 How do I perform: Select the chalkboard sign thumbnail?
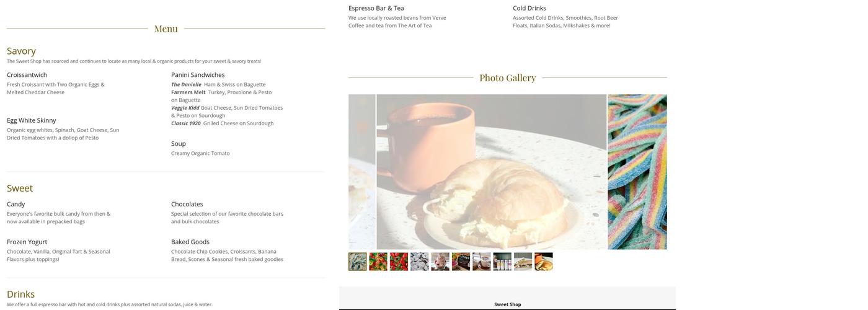461,262
